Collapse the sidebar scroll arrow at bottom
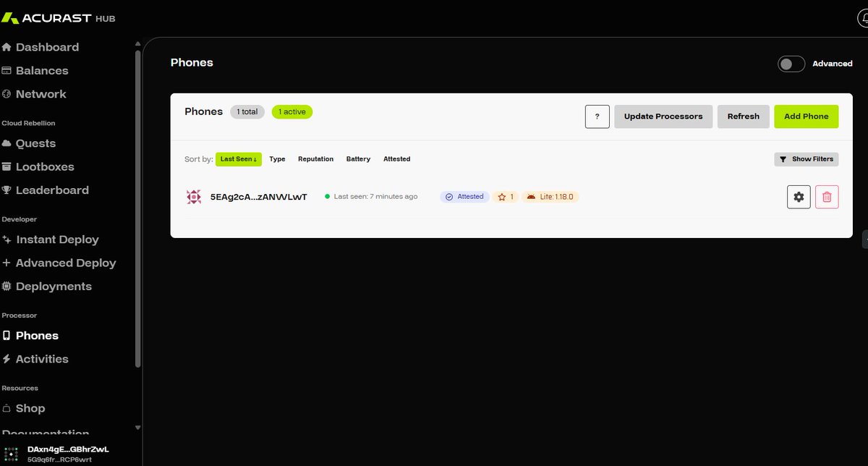 (x=137, y=426)
